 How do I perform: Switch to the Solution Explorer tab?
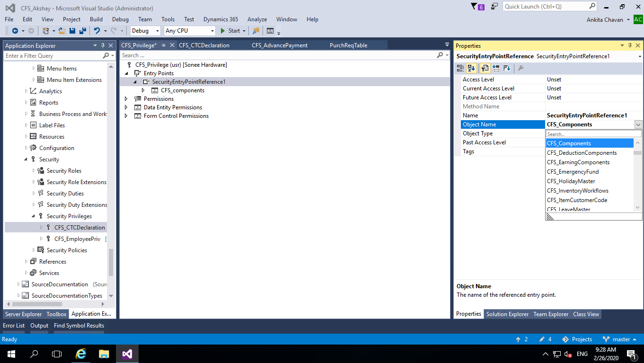(x=507, y=314)
